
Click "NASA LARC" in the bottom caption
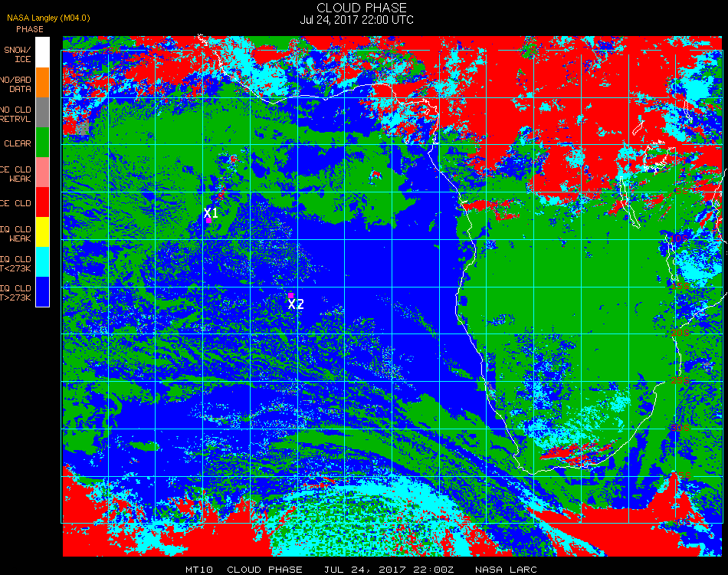click(506, 570)
